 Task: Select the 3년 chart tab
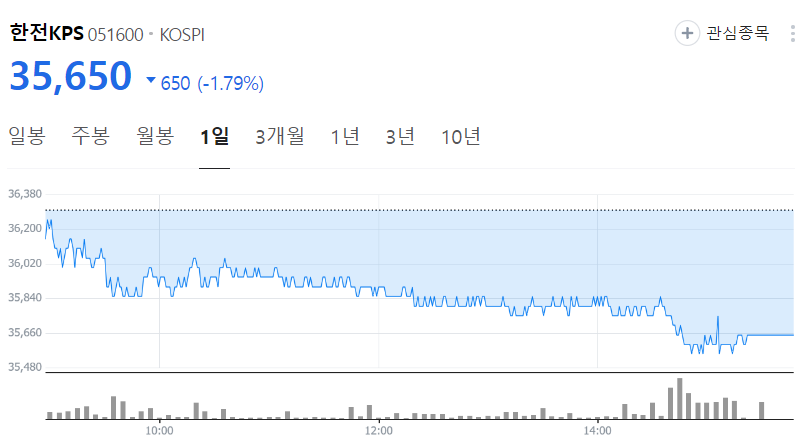coord(400,137)
